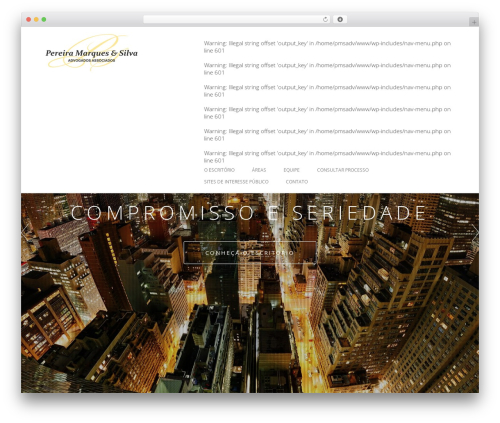Screen dimensions: 500x423
Task: Open the Consultar Processo menu item
Action: click(x=343, y=170)
